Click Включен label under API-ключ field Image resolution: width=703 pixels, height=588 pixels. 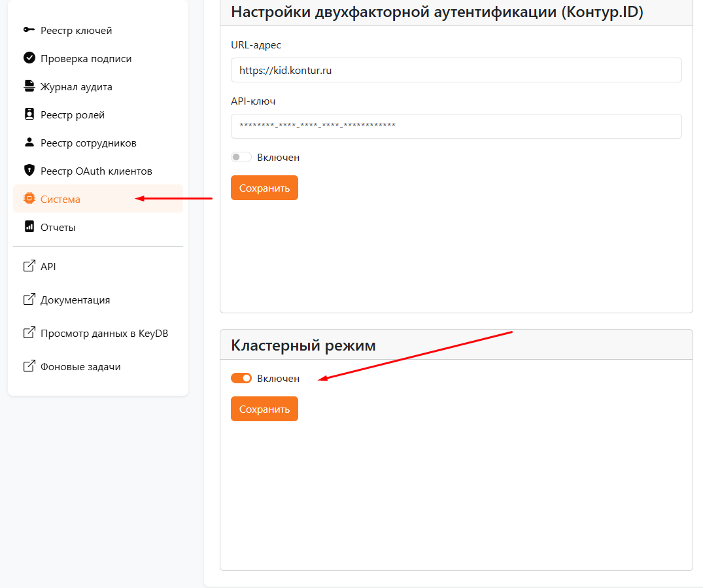point(279,158)
